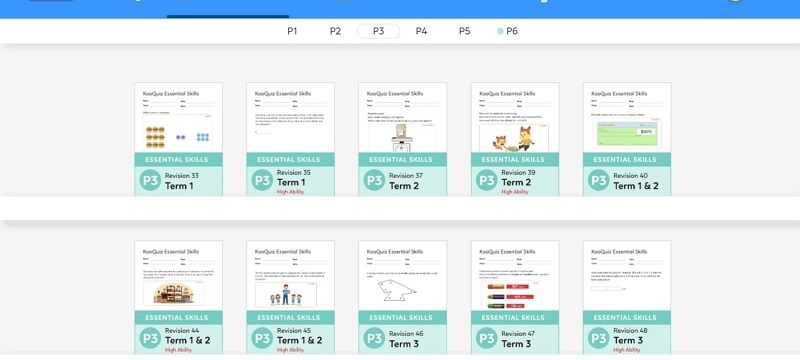Screen dimensions: 800x360
Task: Click the P3 badge on Revision 40
Action: [x=598, y=181]
